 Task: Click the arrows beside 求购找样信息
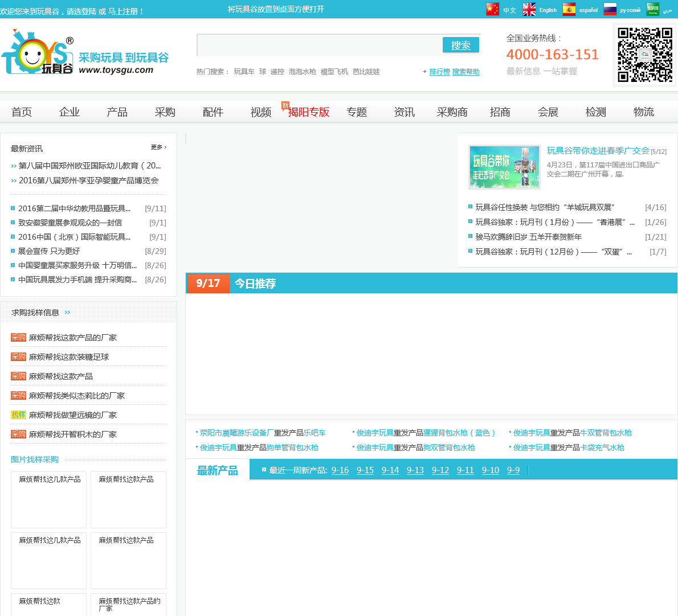click(x=67, y=313)
